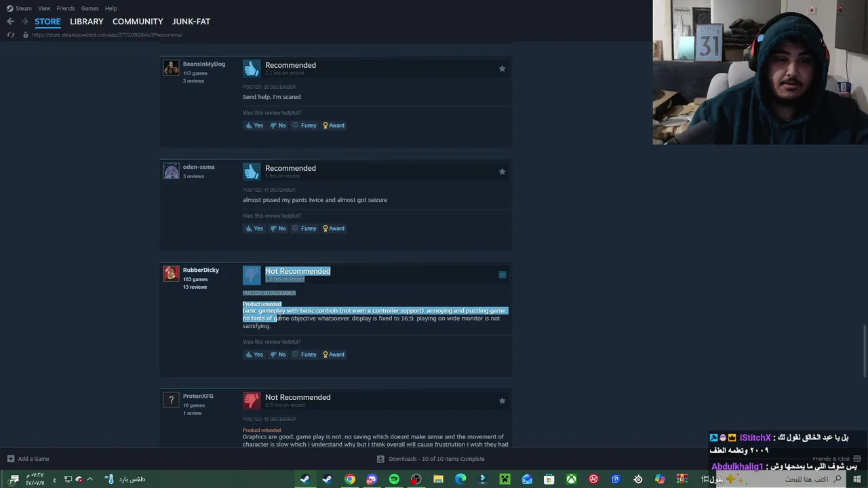This screenshot has width=868, height=488.
Task: Mark RubberDicky's review as Funny
Action: [304, 354]
